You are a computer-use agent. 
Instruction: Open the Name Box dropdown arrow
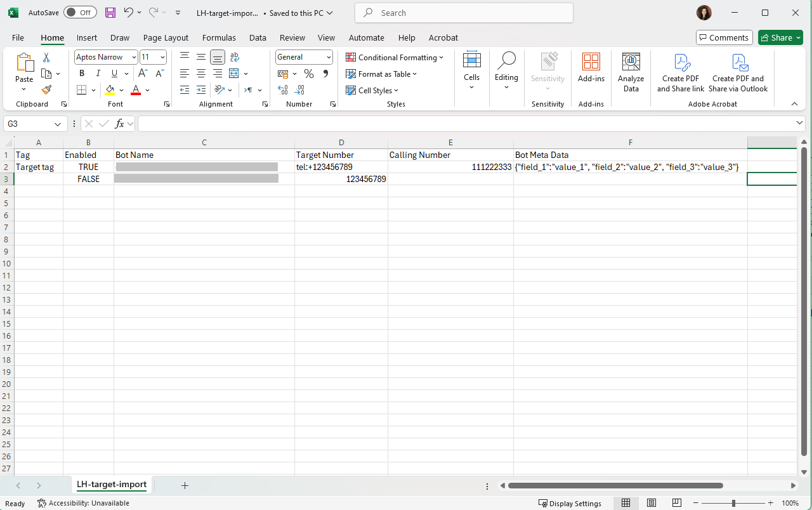click(58, 124)
